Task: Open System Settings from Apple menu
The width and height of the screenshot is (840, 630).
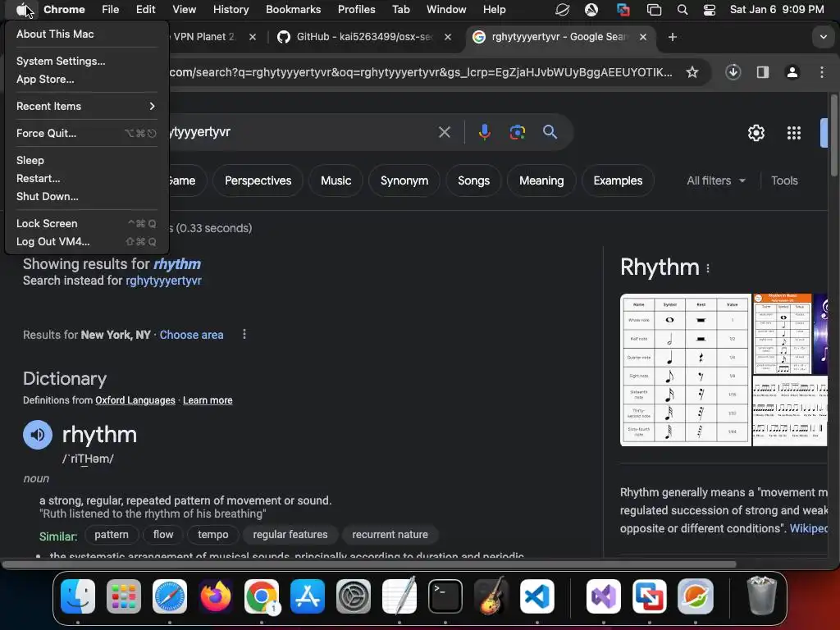Action: 86,61
